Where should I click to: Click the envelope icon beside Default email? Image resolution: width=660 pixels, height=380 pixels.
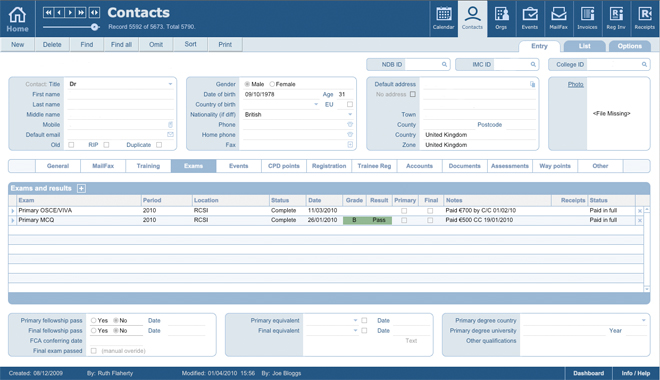coord(170,135)
